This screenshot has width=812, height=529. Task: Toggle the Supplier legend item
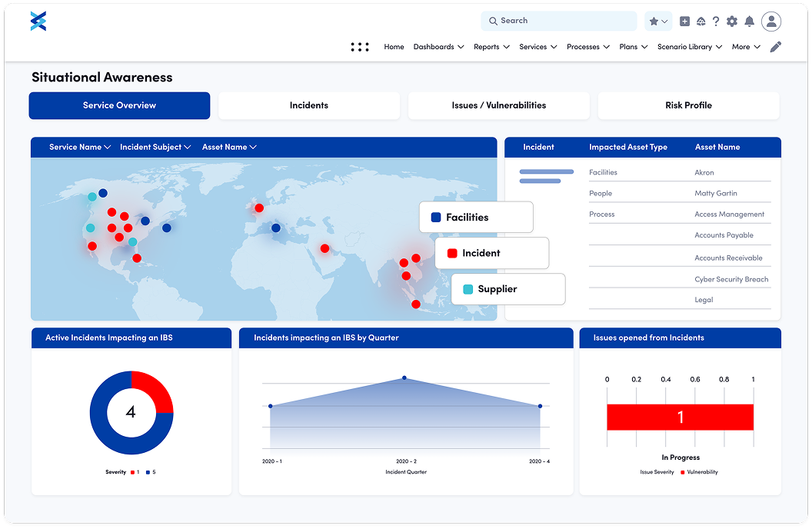[507, 289]
